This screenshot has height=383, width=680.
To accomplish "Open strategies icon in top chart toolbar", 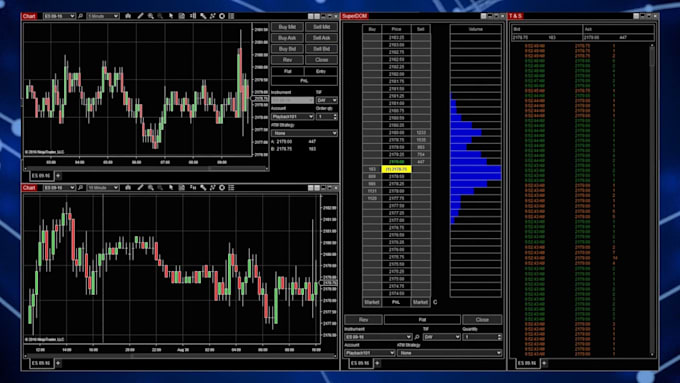I will coord(212,16).
